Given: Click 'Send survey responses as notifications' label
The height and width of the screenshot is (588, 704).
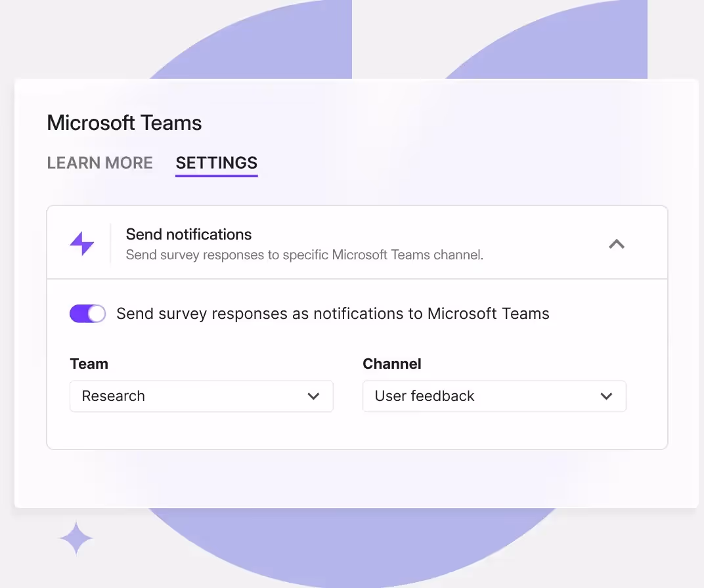Looking at the screenshot, I should pyautogui.click(x=333, y=314).
